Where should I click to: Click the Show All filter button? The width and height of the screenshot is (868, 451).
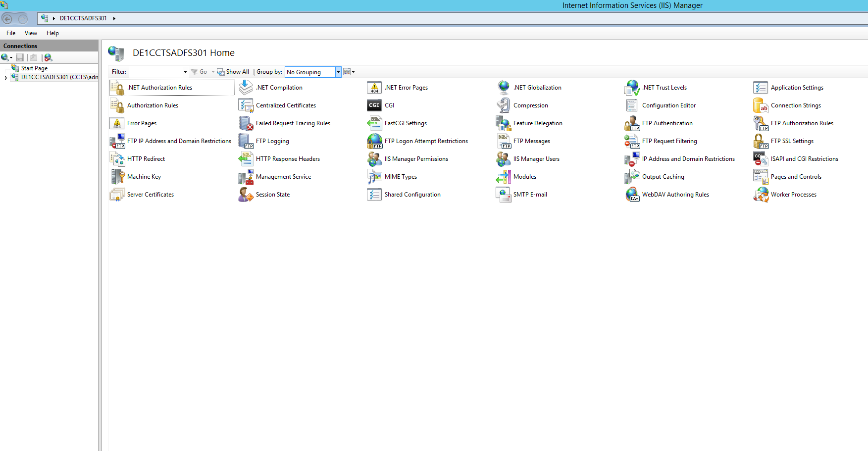point(233,72)
